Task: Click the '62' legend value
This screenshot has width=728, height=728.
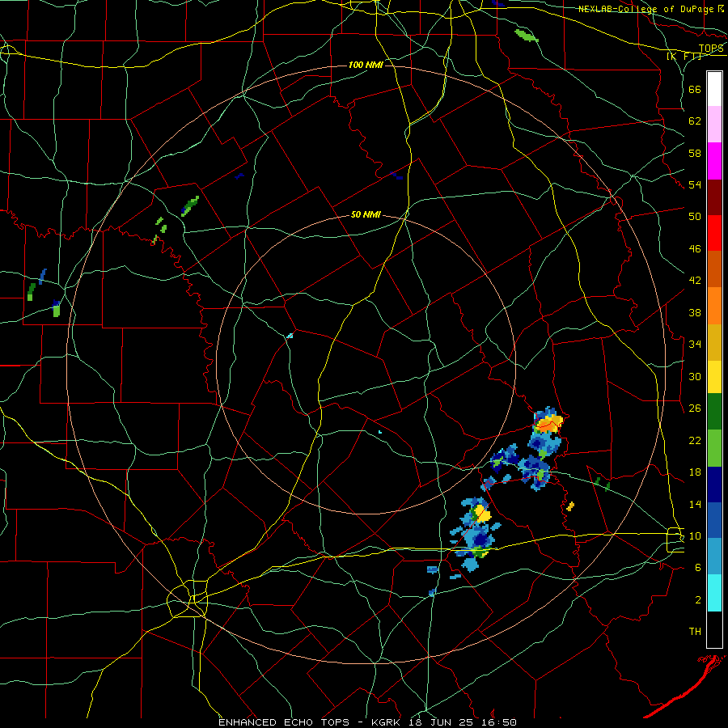Action: (x=695, y=121)
